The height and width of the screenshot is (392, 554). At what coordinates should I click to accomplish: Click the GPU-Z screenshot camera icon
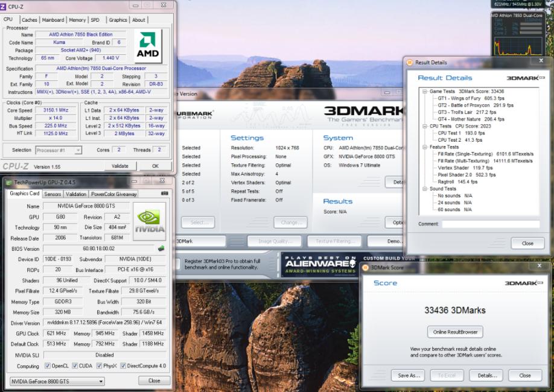coord(164,194)
